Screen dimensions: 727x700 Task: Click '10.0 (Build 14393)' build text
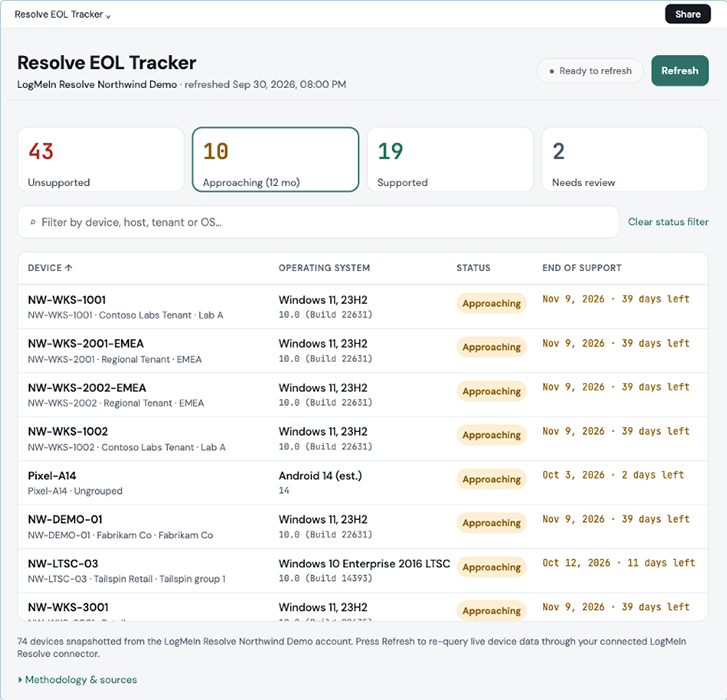point(325,579)
